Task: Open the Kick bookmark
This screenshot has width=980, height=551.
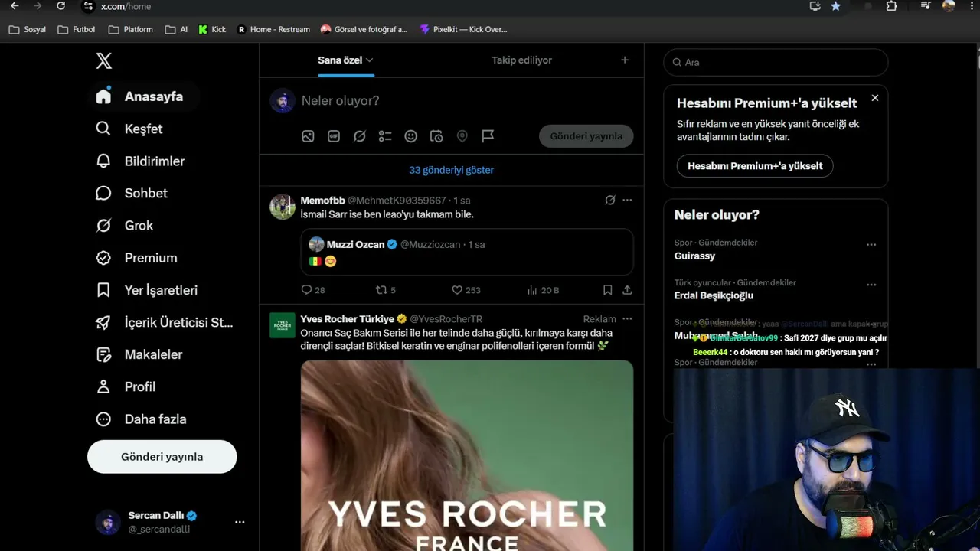Action: [212, 29]
